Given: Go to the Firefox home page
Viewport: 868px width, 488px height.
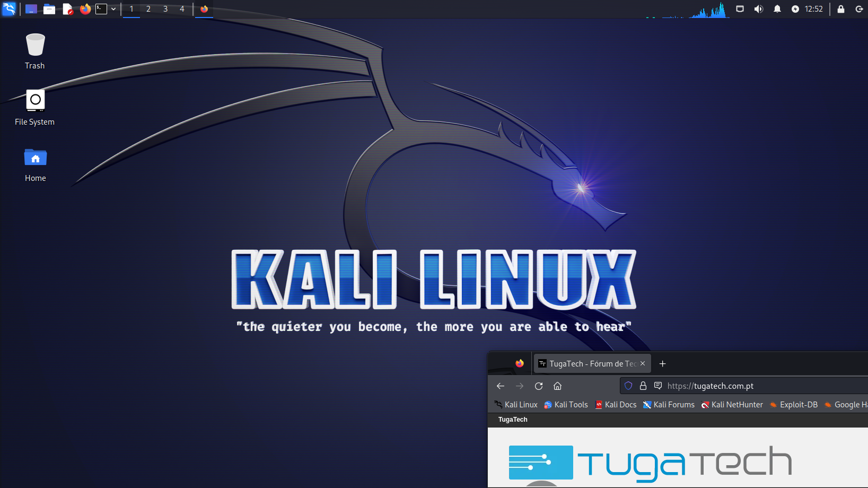Looking at the screenshot, I should (557, 386).
